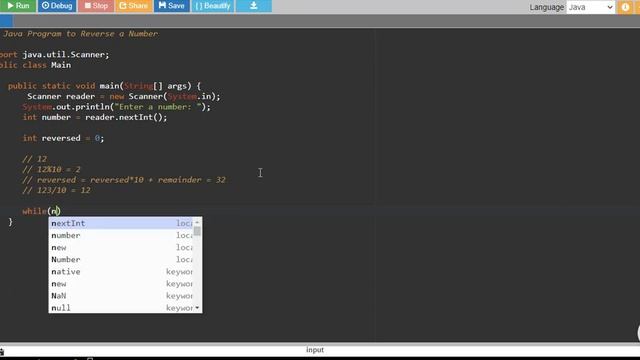Click the java.util.Scanner import line
Image resolution: width=640 pixels, height=360 pixels.
click(55, 54)
